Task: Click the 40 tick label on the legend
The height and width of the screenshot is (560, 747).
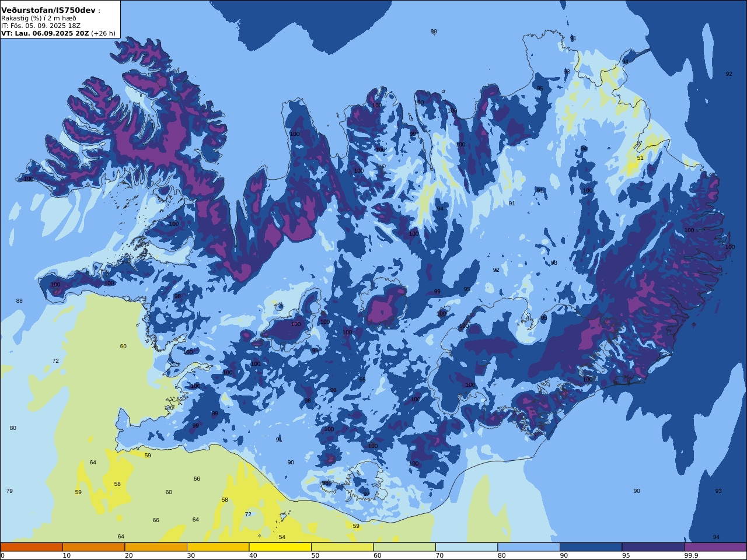Action: [253, 555]
